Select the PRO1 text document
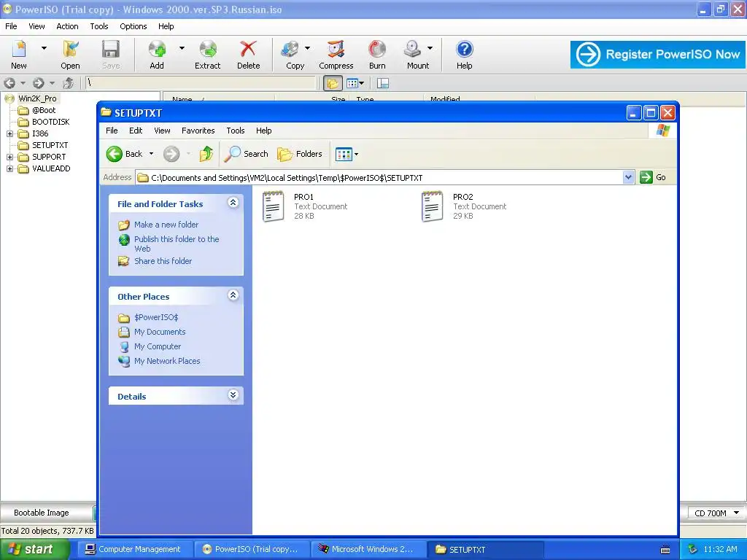The image size is (747, 560). coord(305,206)
